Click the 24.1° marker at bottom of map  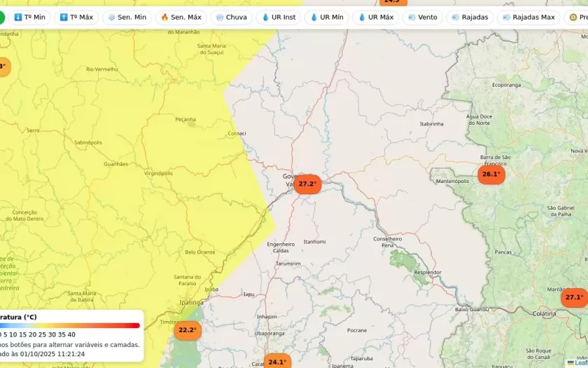tap(276, 362)
